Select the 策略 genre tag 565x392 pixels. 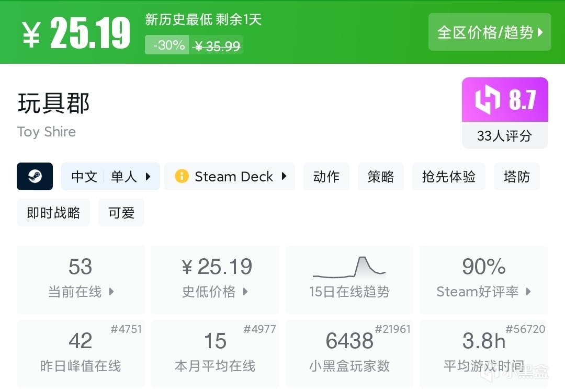click(381, 177)
